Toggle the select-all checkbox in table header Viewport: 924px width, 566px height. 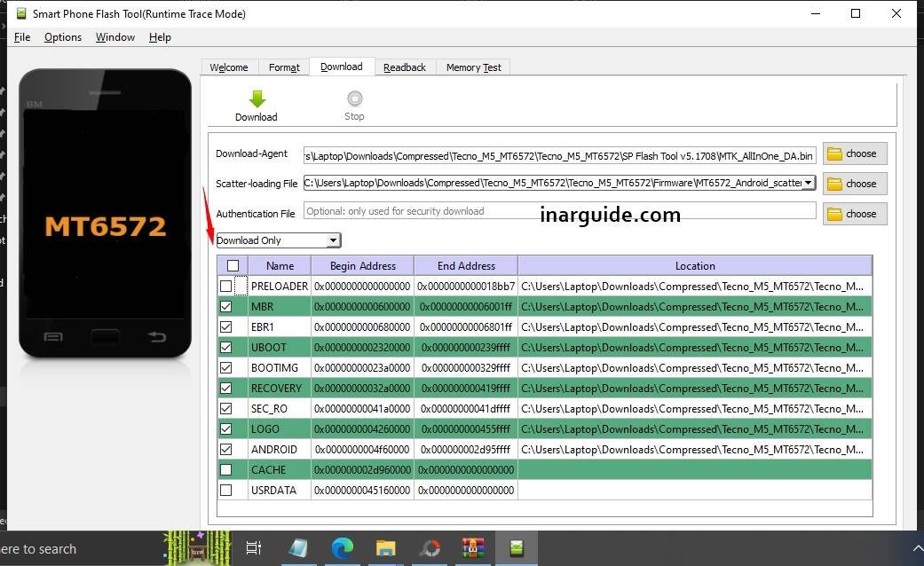pos(233,265)
